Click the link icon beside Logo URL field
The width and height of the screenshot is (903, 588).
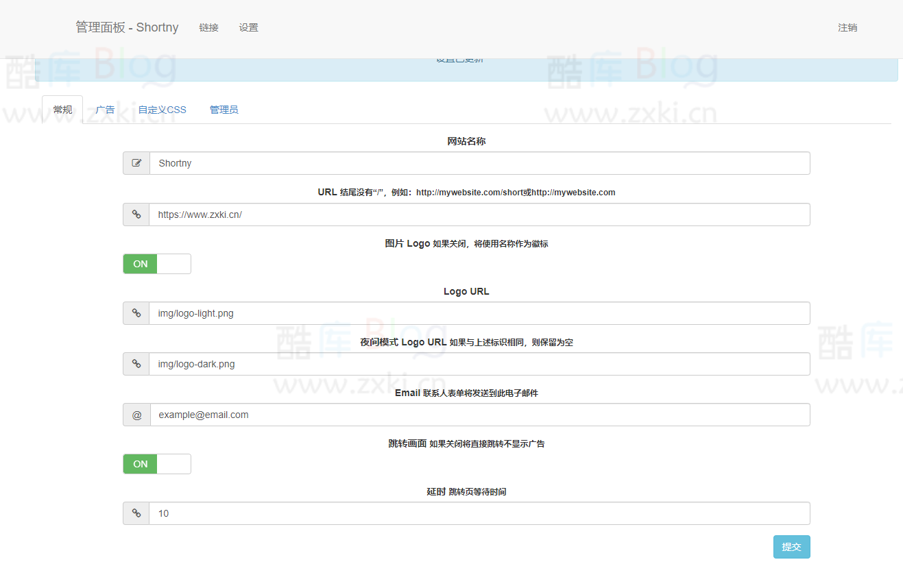click(136, 313)
